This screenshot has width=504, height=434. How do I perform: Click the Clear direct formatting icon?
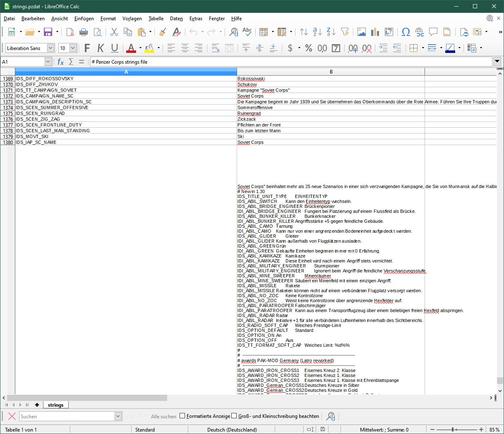click(x=177, y=32)
